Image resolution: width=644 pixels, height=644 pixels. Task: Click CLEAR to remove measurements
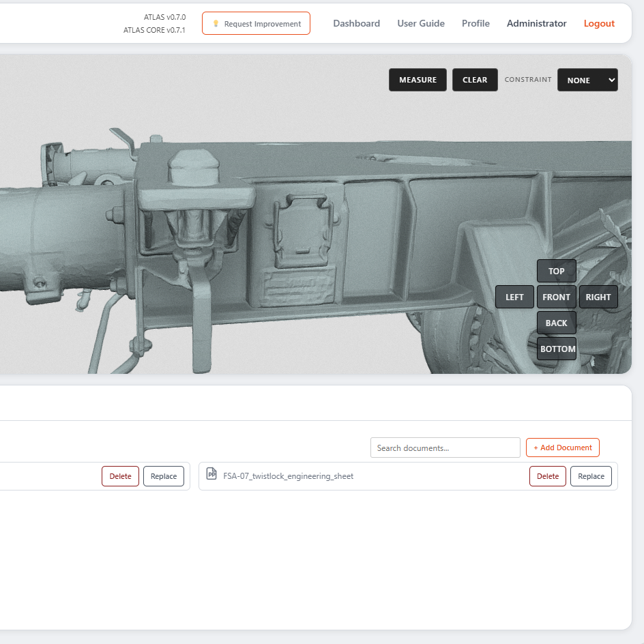coord(475,80)
